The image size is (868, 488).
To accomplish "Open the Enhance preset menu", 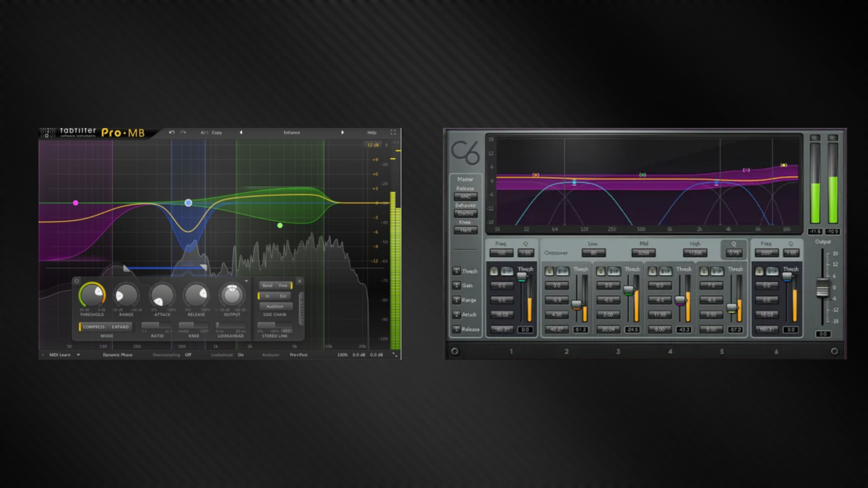I will pos(292,132).
